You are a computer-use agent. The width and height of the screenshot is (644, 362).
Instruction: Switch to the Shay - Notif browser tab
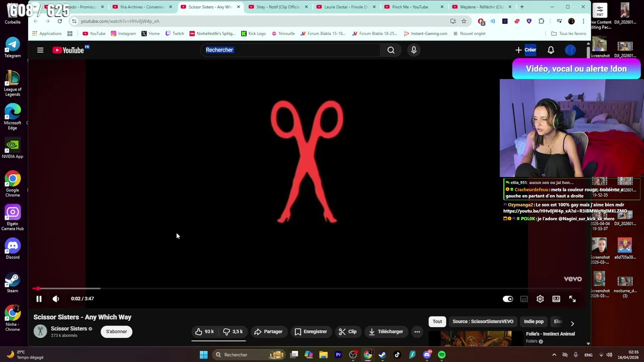coord(277,7)
